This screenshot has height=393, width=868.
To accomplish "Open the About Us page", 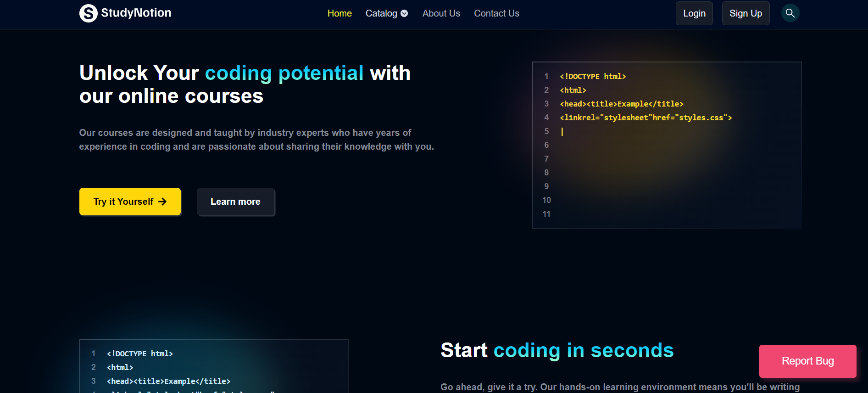I will pos(441,14).
